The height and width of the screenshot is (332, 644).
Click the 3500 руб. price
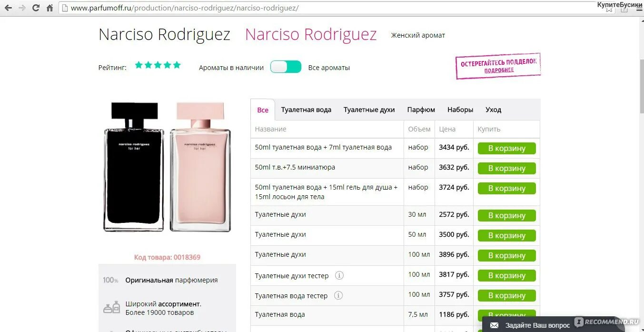coord(454,234)
